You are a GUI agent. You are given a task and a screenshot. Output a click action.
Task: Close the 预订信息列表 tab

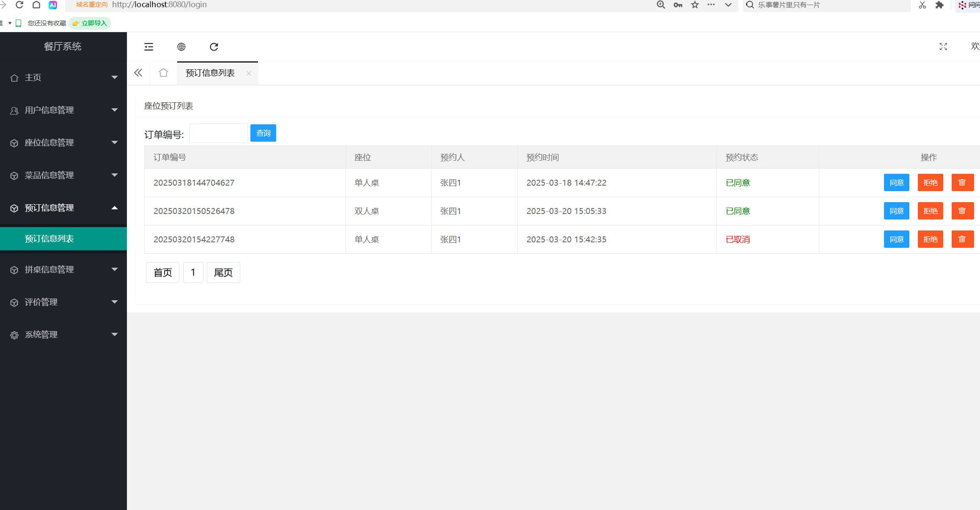click(249, 73)
